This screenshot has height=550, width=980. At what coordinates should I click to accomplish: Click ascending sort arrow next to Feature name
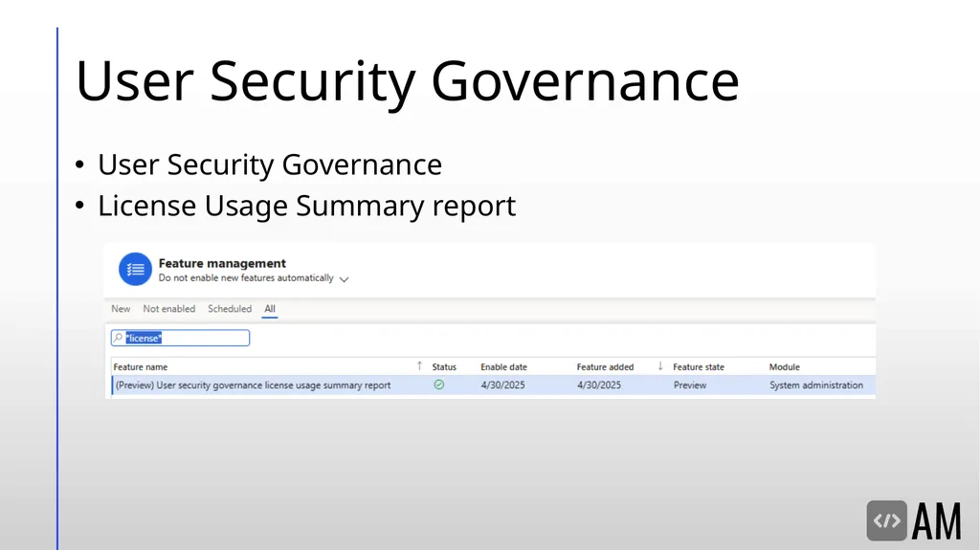pos(419,366)
